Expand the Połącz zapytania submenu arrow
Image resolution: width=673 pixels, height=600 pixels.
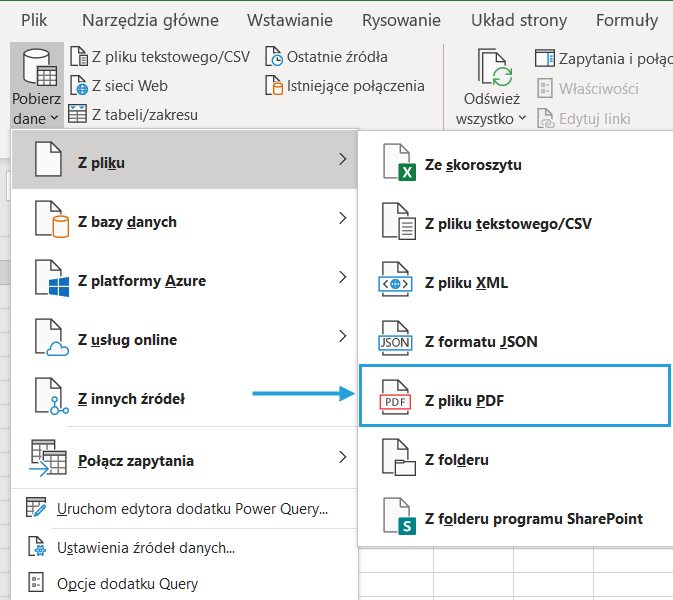(x=342, y=458)
